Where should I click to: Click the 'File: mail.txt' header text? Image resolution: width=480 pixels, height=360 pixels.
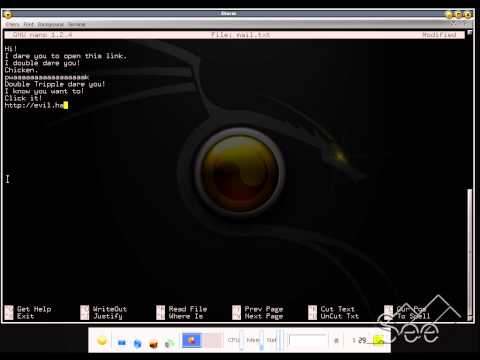click(240, 35)
